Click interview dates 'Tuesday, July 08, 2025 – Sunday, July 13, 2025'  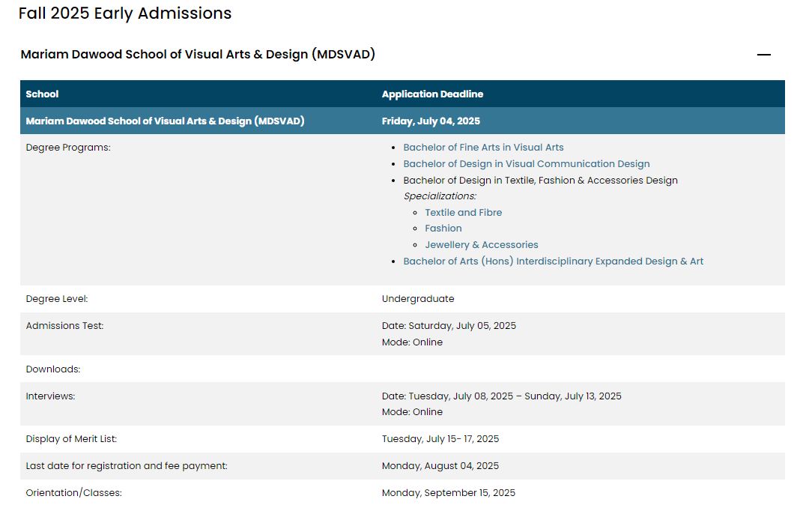tap(515, 396)
